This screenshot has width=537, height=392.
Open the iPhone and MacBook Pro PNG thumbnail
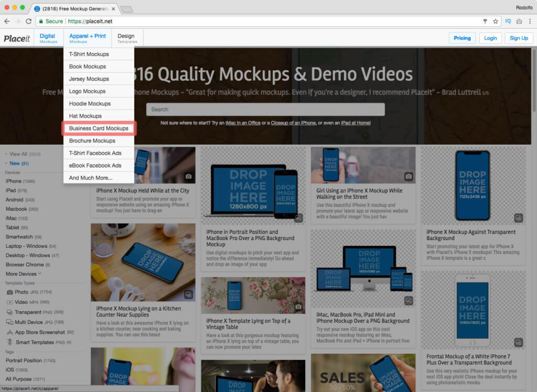click(x=253, y=186)
